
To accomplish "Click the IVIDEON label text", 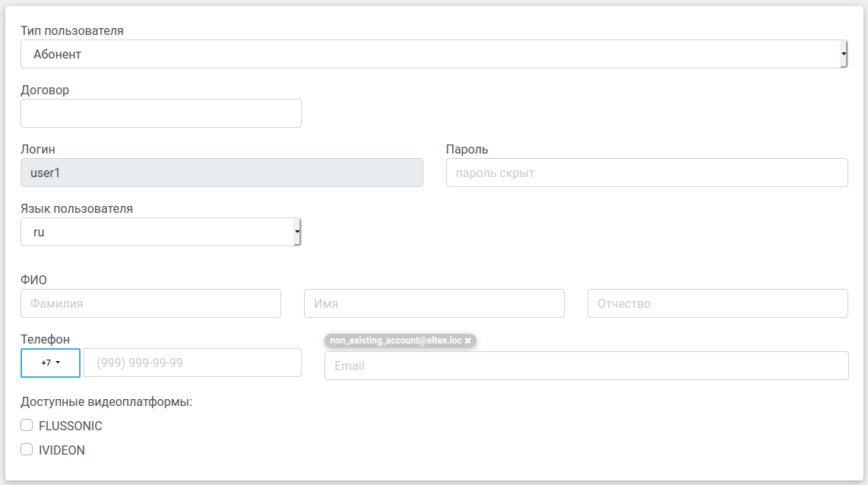I will [62, 451].
